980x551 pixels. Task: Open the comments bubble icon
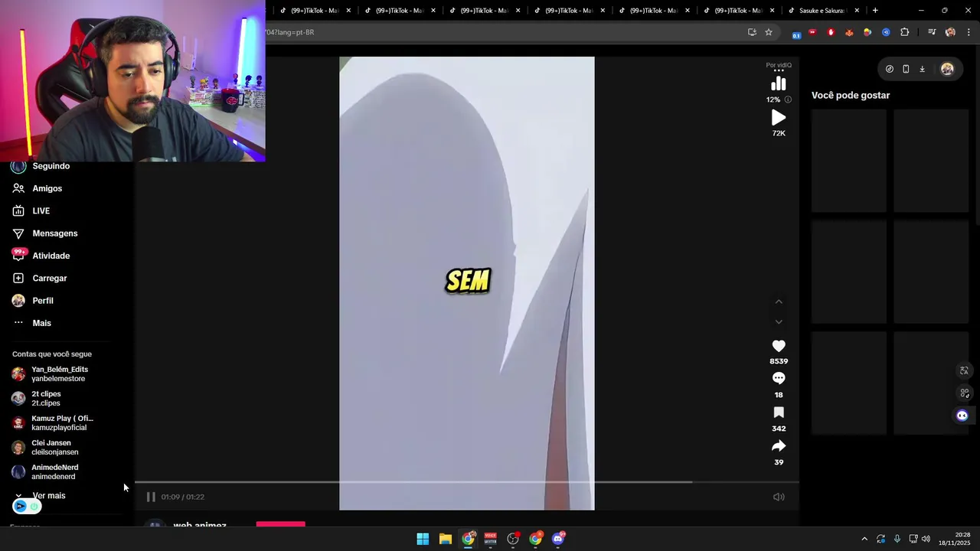click(x=779, y=379)
